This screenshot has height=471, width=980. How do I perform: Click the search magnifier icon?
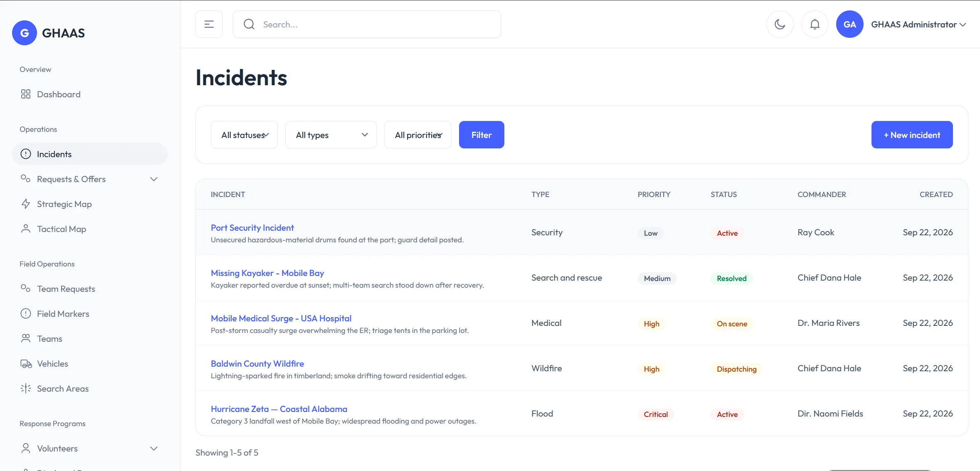pyautogui.click(x=249, y=24)
